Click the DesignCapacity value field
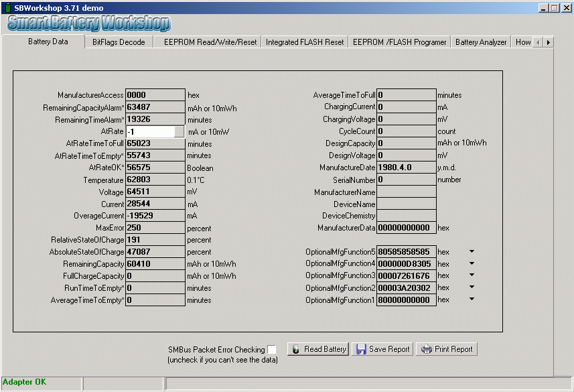The width and height of the screenshot is (574, 392). pos(407,143)
